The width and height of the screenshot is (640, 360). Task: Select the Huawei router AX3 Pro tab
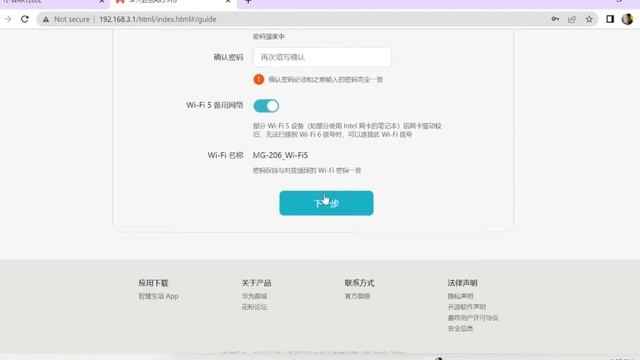pyautogui.click(x=171, y=2)
